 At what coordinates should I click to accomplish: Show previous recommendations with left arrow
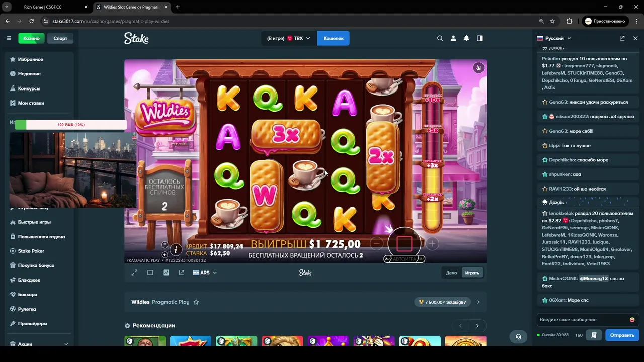460,326
